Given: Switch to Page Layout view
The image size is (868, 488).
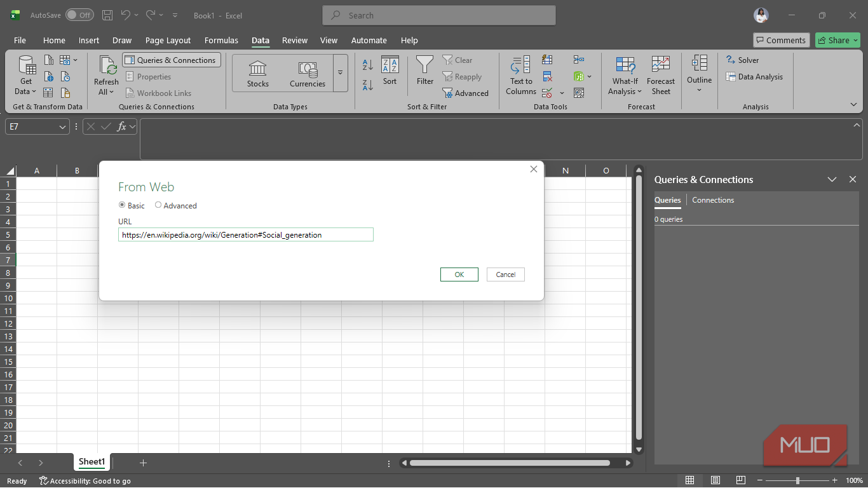Looking at the screenshot, I should click(715, 480).
